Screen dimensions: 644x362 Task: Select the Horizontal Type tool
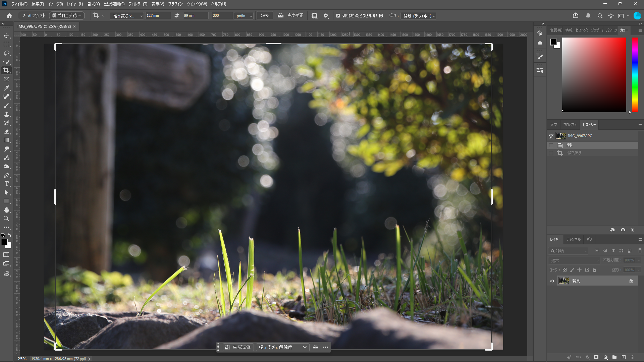[6, 184]
